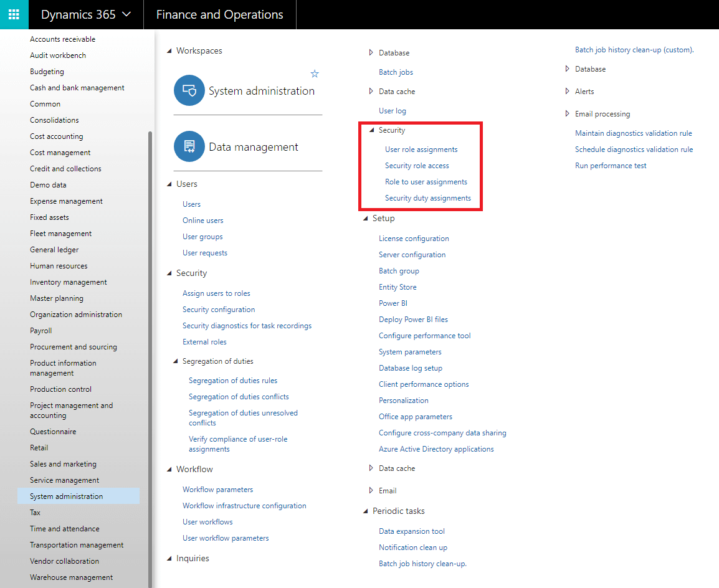Image resolution: width=719 pixels, height=588 pixels.
Task: Open the app launcher waffle icon
Action: [x=14, y=14]
